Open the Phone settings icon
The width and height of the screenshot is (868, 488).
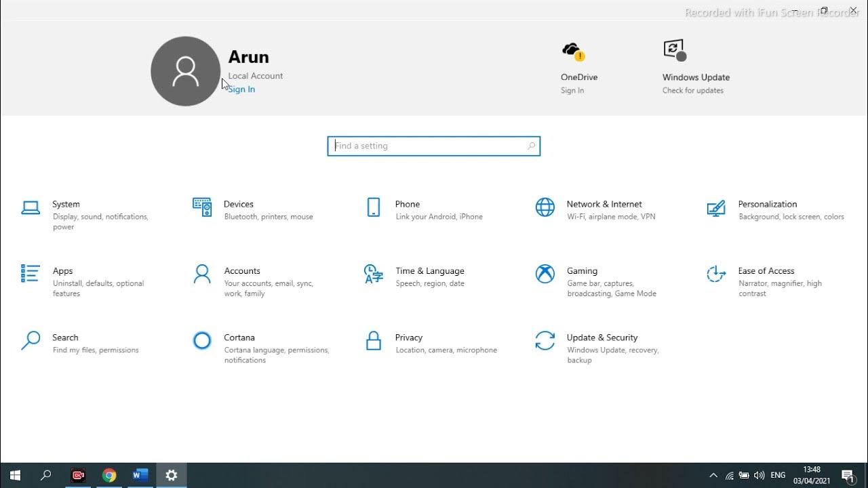coord(374,207)
